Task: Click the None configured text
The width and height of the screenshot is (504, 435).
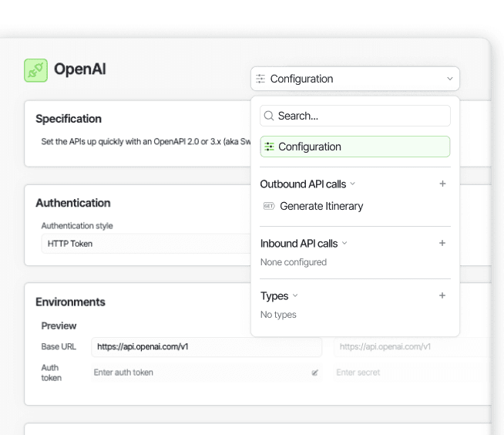Action: coord(294,262)
